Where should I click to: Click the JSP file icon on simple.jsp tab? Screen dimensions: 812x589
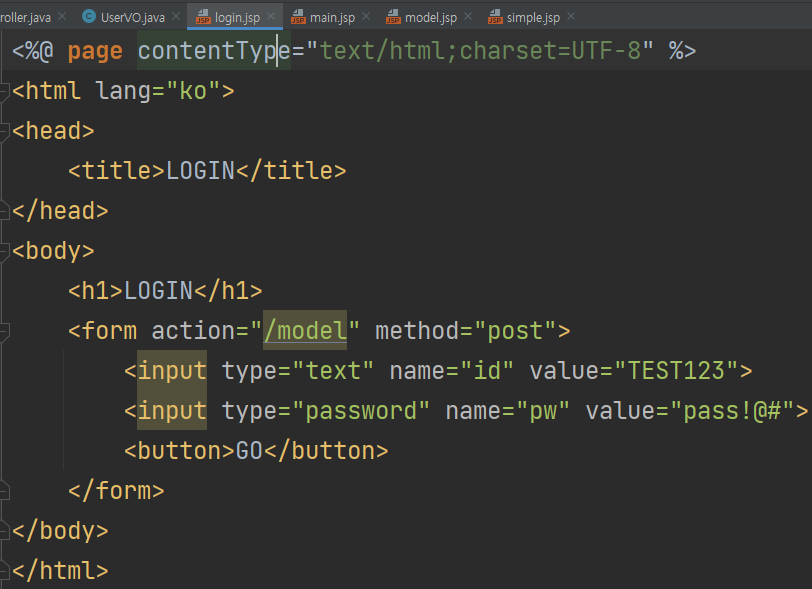click(495, 17)
